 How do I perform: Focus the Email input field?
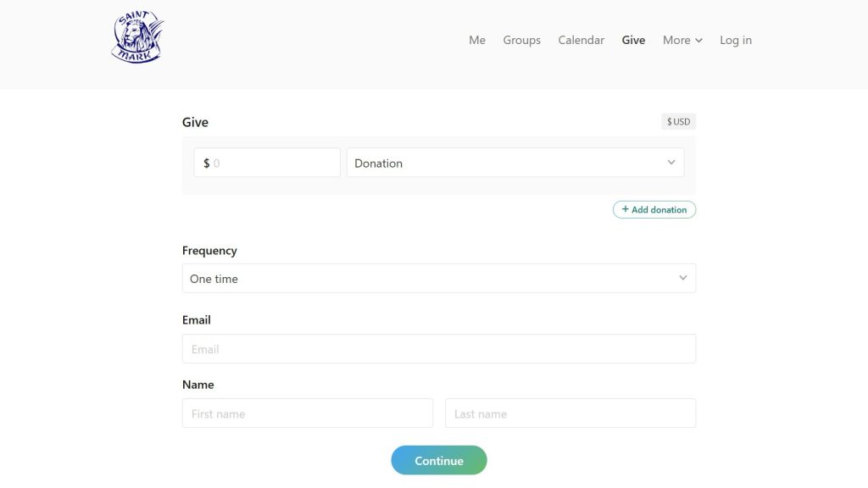point(439,348)
